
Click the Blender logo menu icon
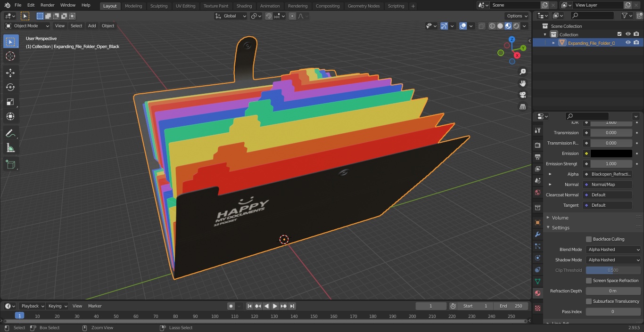tap(8, 5)
